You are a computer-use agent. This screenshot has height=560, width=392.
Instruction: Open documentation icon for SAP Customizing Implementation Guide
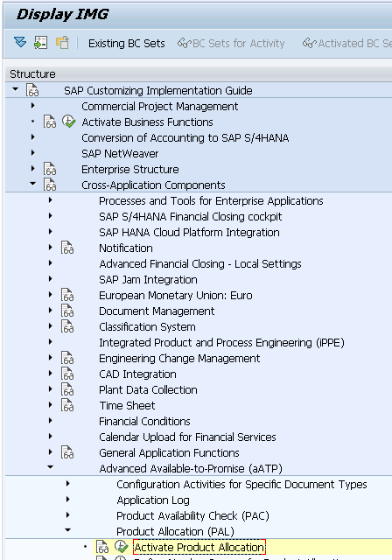coord(32,90)
